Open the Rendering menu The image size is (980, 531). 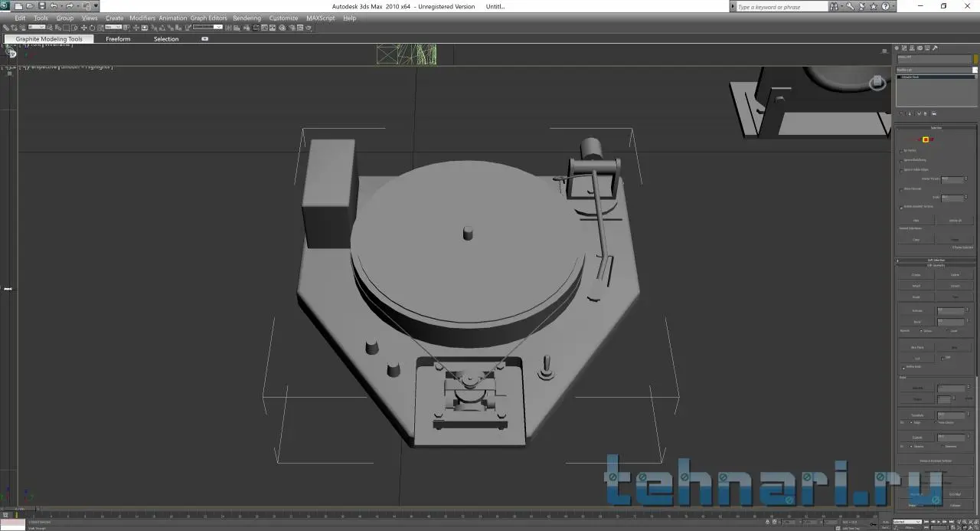tap(247, 18)
